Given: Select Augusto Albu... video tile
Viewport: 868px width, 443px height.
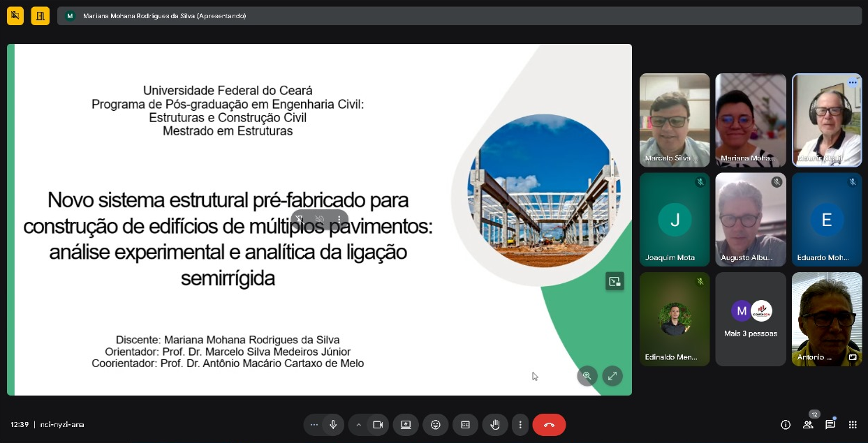Looking at the screenshot, I should pyautogui.click(x=751, y=220).
